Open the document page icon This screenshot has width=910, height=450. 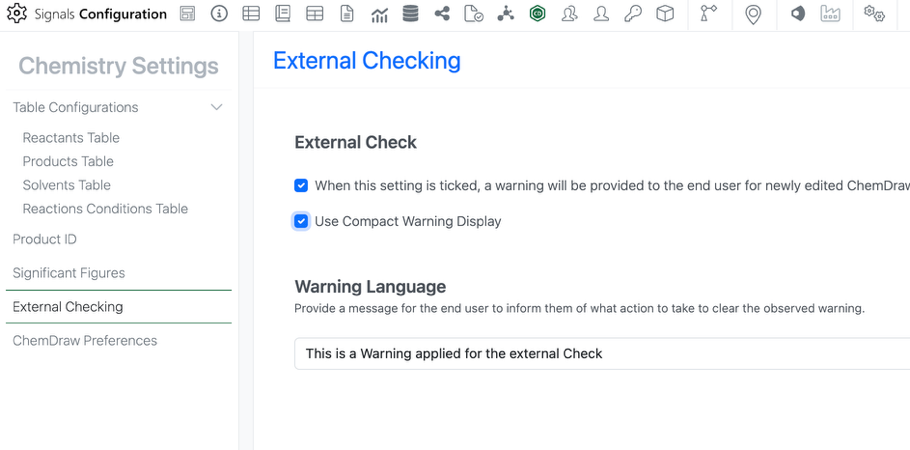pyautogui.click(x=346, y=14)
